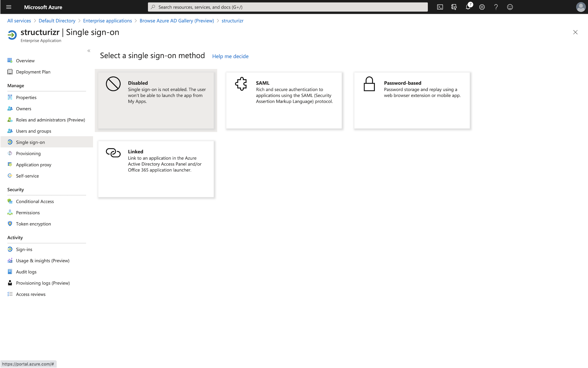Click the Permissions icon in sidebar
This screenshot has width=588, height=368.
(x=10, y=212)
